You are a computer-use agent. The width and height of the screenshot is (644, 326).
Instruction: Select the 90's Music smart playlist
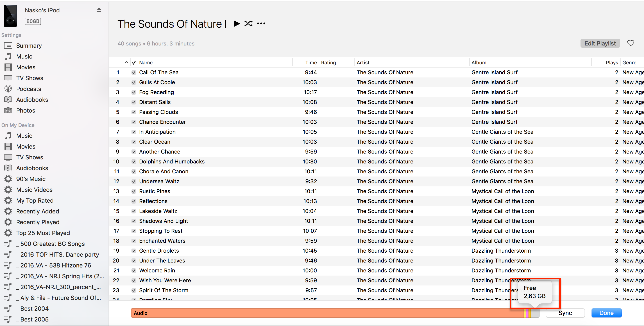tap(31, 179)
